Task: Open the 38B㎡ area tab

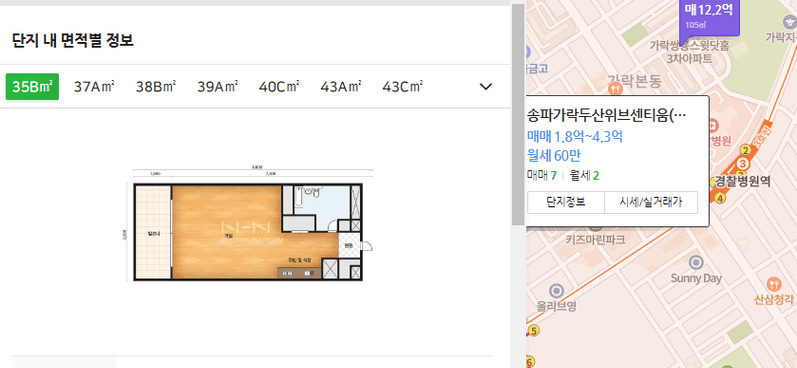Action: 156,87
